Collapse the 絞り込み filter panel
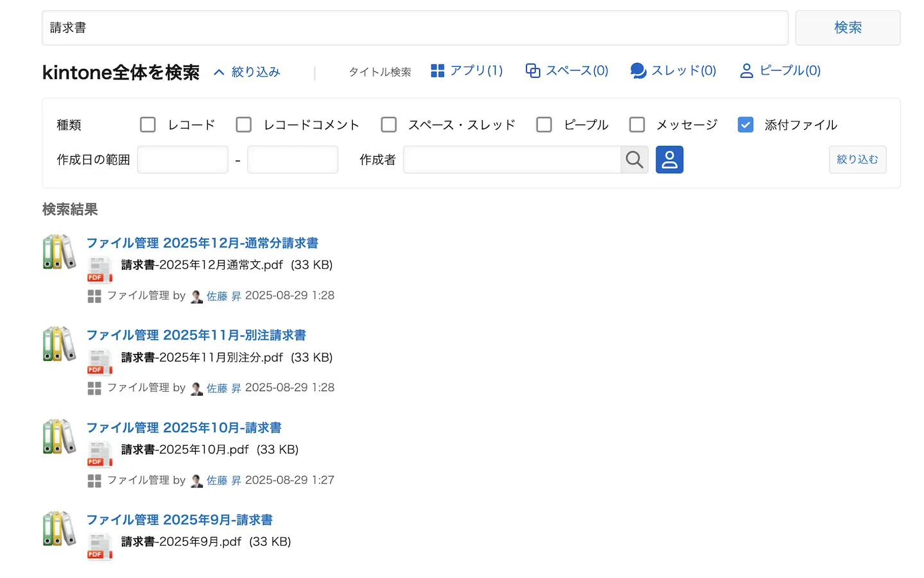Image resolution: width=924 pixels, height=578 pixels. coord(247,72)
